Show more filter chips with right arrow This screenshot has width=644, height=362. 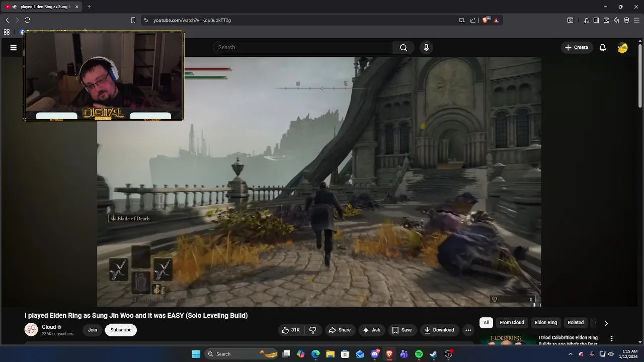(606, 323)
